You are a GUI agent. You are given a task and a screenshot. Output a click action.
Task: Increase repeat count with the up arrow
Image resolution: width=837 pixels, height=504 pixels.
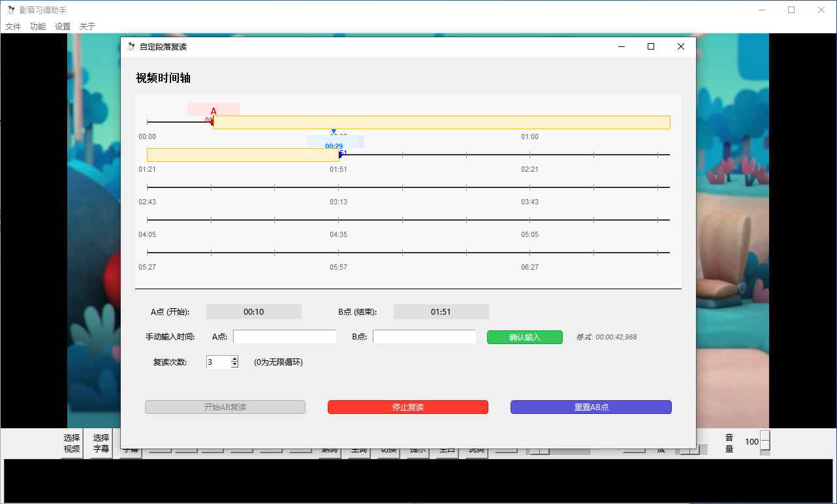234,358
